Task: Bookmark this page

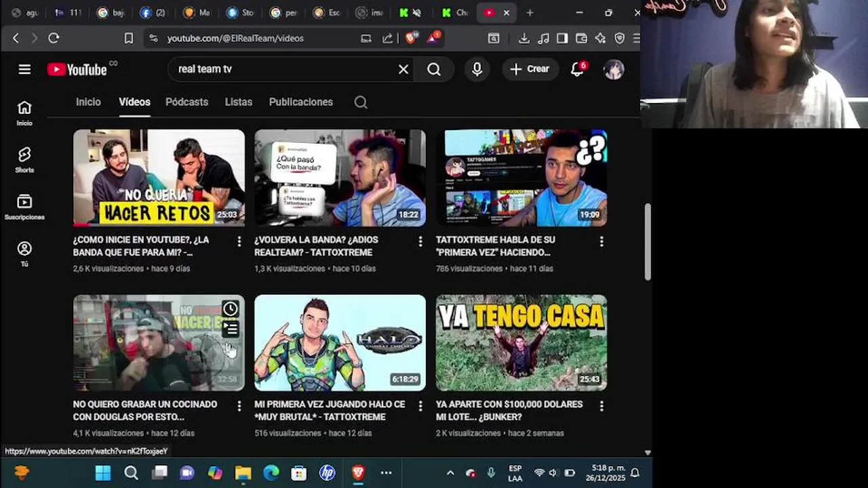Action: click(129, 39)
